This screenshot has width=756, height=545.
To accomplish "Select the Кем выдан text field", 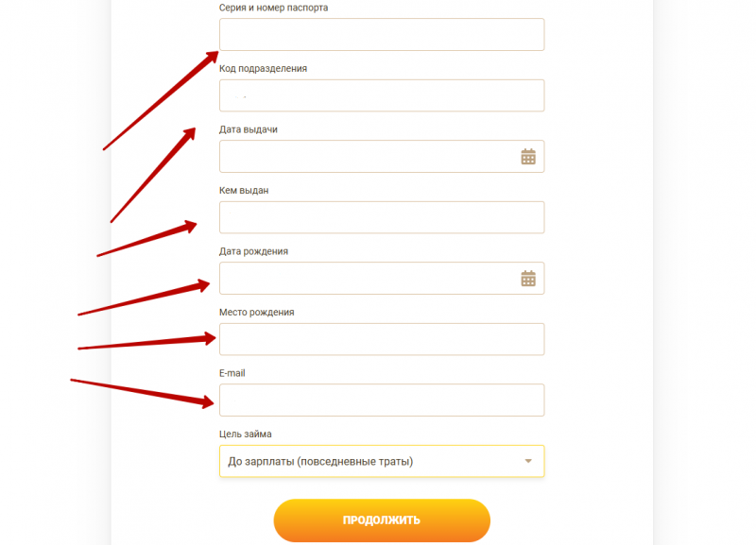I will click(x=381, y=217).
